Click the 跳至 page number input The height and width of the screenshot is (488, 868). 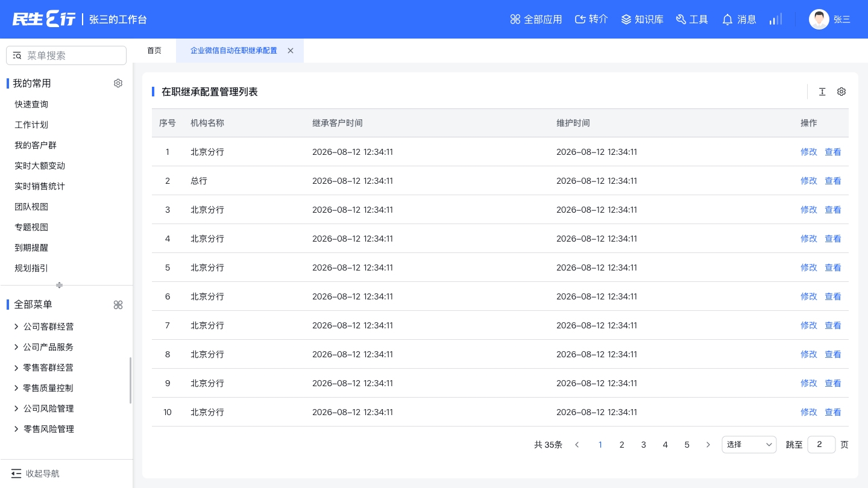(822, 445)
